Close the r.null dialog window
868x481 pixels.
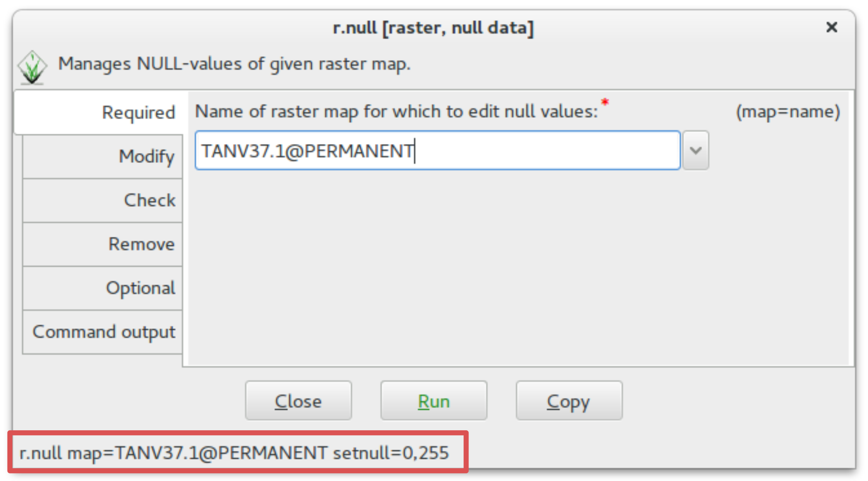tap(832, 27)
